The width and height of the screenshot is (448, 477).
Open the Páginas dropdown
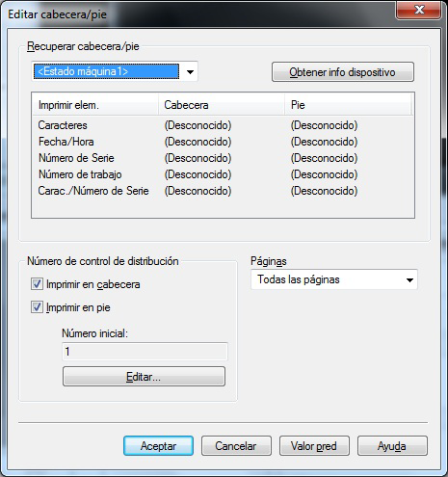pos(334,279)
